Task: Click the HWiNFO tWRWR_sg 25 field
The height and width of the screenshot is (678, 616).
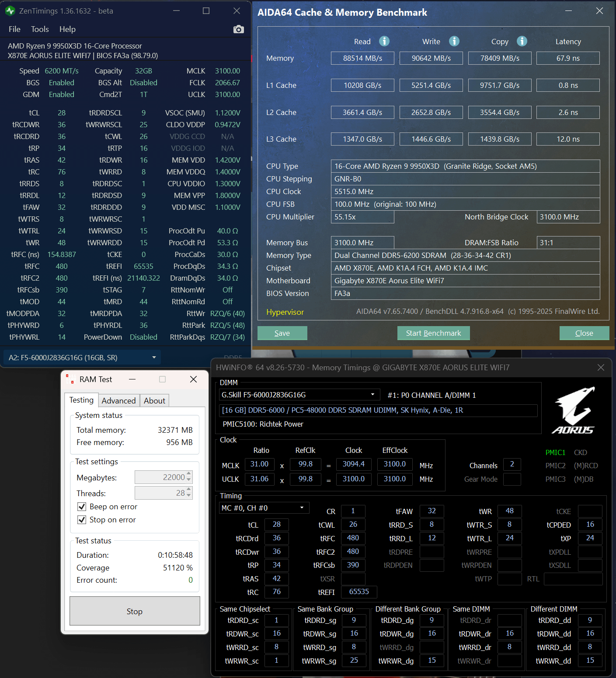Action: [354, 661]
